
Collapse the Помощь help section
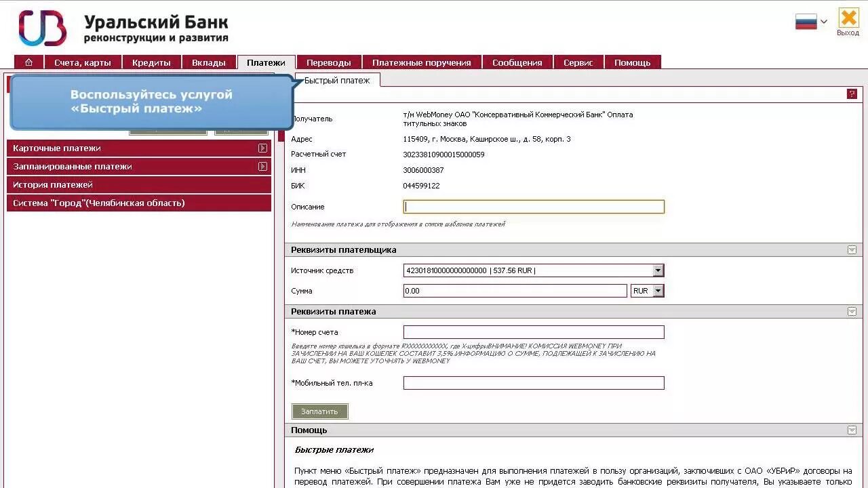[852, 430]
